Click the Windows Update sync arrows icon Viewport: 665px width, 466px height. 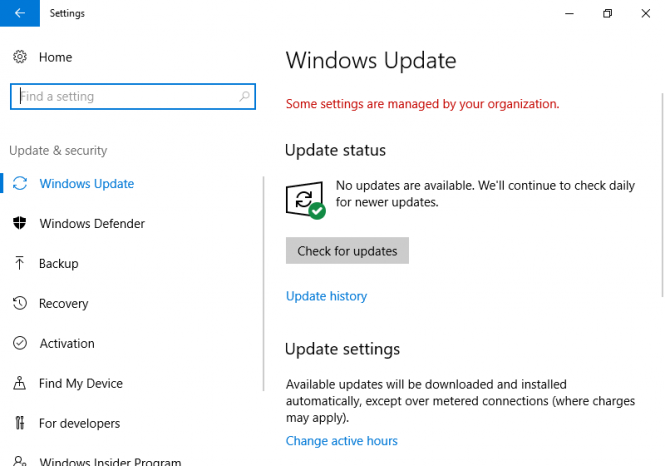(20, 184)
